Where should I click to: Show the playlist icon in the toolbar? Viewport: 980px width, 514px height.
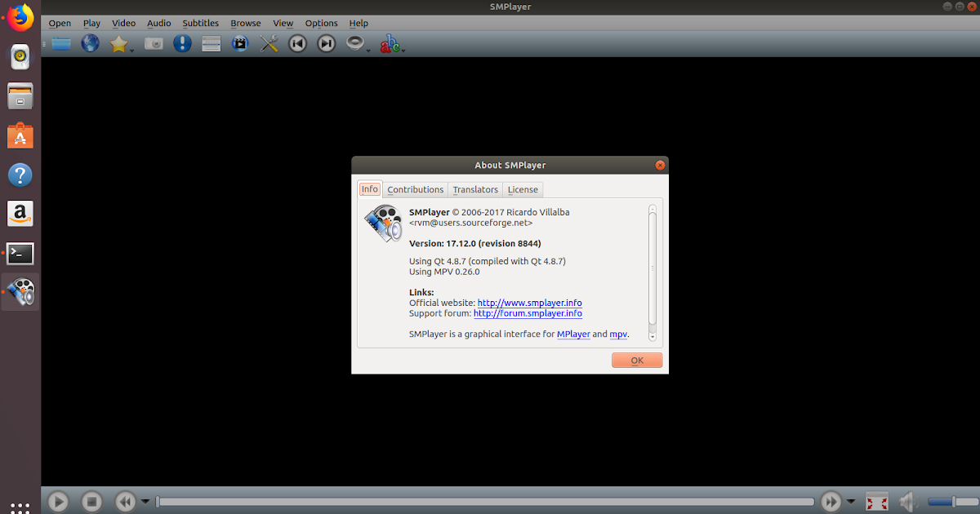210,43
